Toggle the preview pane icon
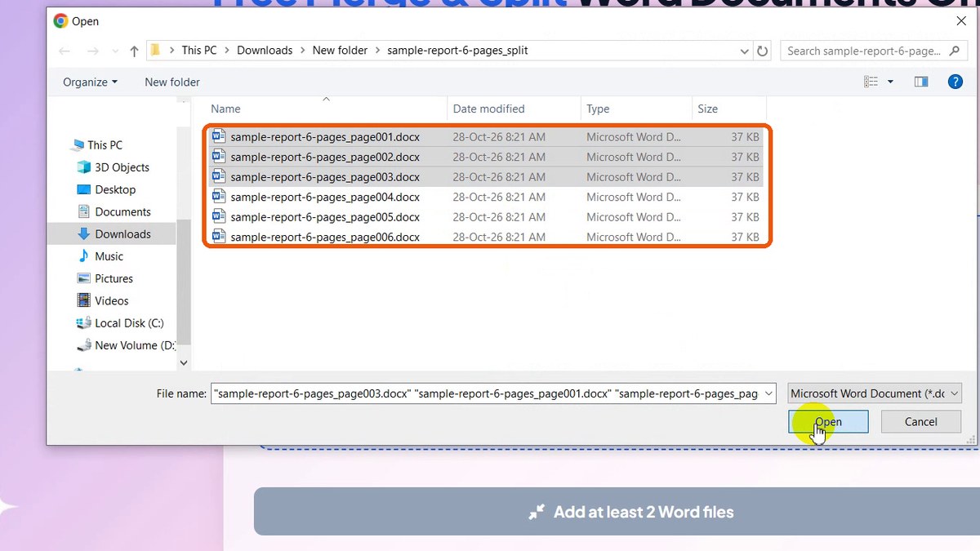This screenshot has width=980, height=551. coord(921,82)
